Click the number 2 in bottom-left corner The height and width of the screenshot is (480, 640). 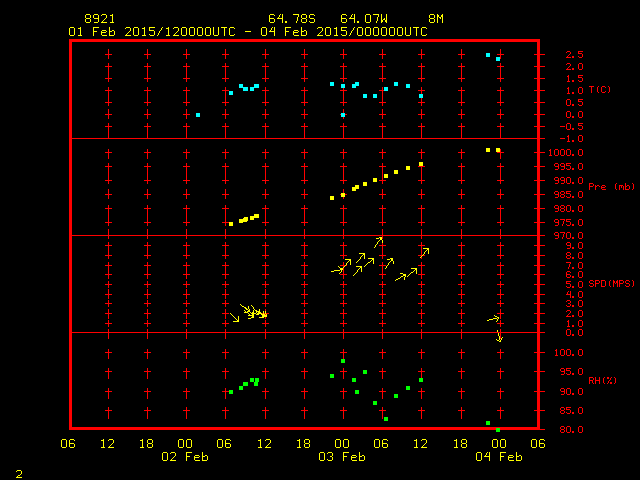click(x=18, y=472)
